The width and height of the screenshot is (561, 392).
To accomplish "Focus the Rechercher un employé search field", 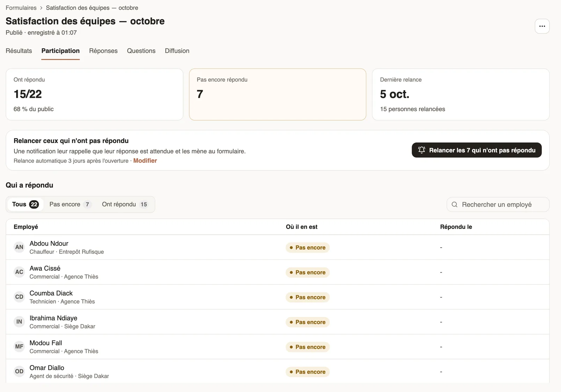I will (498, 204).
